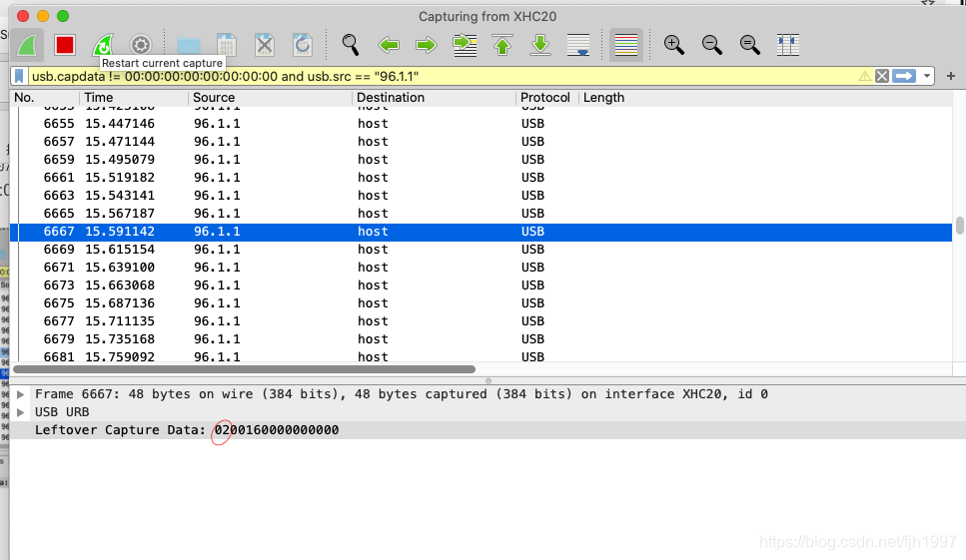This screenshot has width=966, height=560.
Task: Select packet 6677 row
Action: [481, 321]
